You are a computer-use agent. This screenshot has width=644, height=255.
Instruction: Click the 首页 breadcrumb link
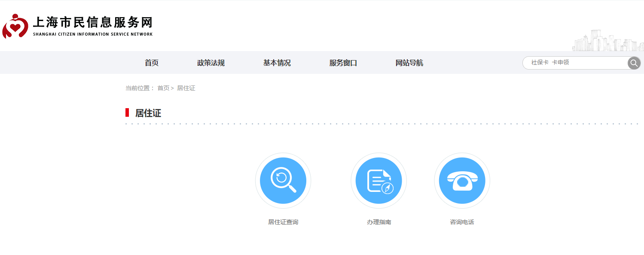point(163,88)
